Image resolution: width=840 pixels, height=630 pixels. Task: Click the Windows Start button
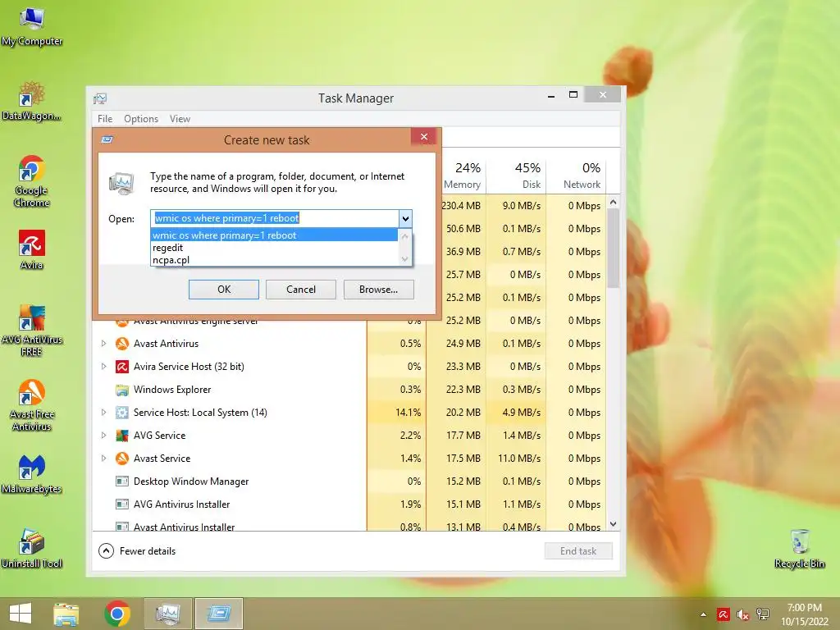[21, 614]
